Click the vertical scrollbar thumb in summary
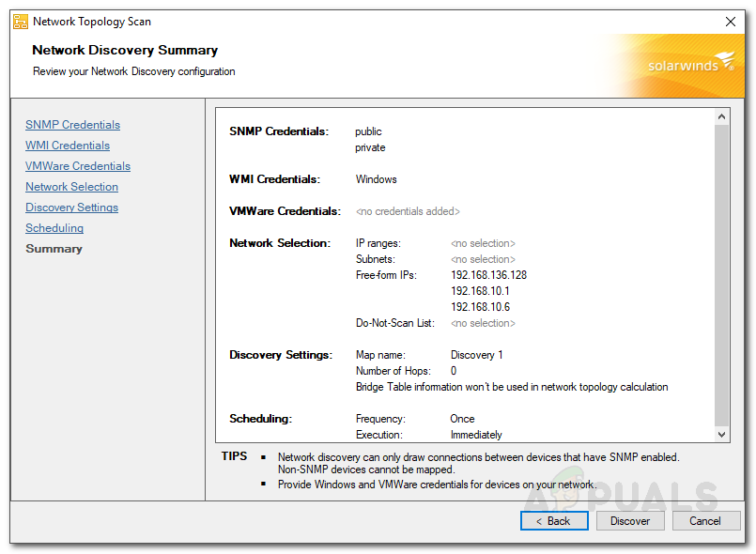 coord(721,275)
